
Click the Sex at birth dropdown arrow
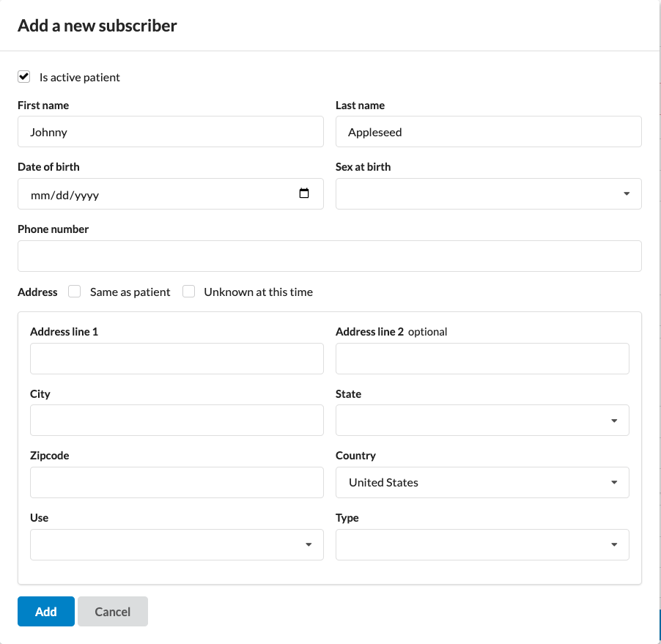pos(627,194)
